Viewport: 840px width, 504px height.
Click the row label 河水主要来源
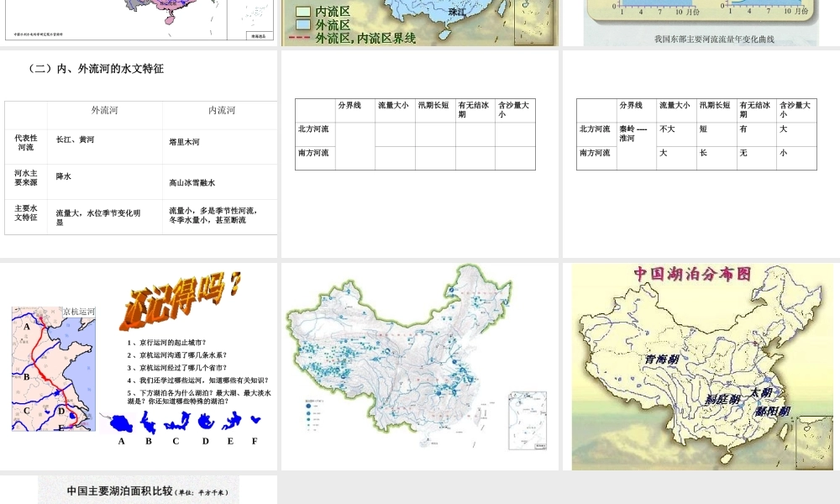pyautogui.click(x=26, y=178)
